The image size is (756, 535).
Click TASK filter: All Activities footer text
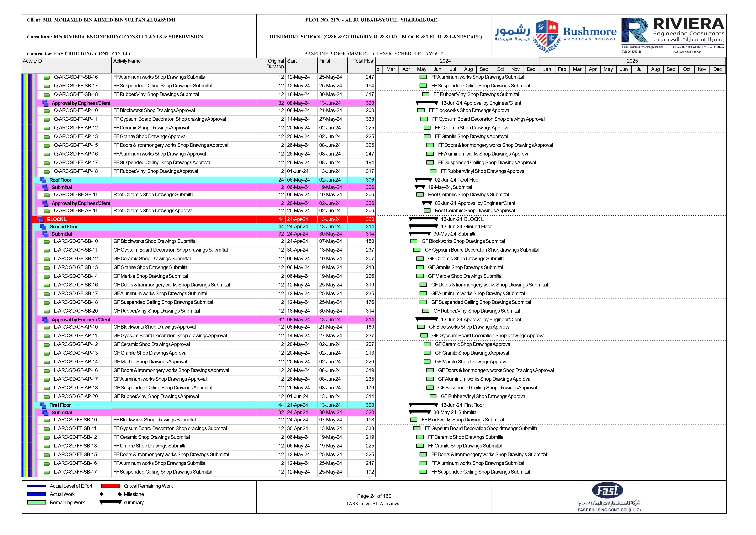click(x=372, y=504)
